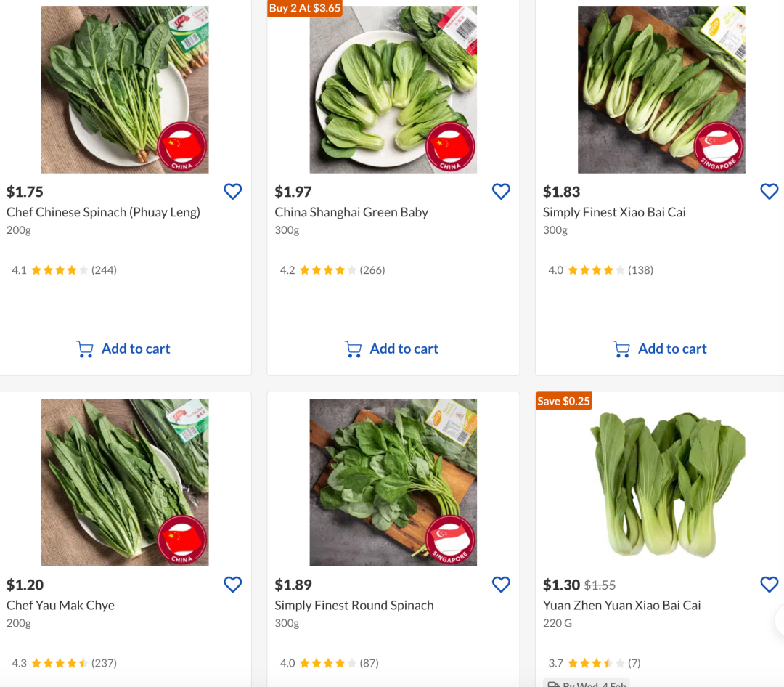Image resolution: width=784 pixels, height=687 pixels.
Task: Click the Simply Finest Round Spinach title link
Action: pos(354,605)
